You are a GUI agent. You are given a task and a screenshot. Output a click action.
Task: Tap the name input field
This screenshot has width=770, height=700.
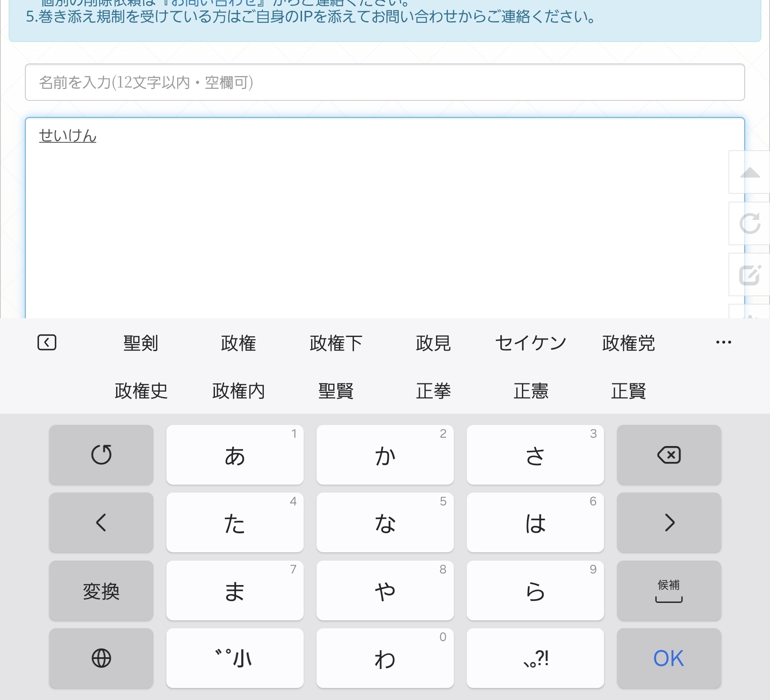[x=385, y=82]
